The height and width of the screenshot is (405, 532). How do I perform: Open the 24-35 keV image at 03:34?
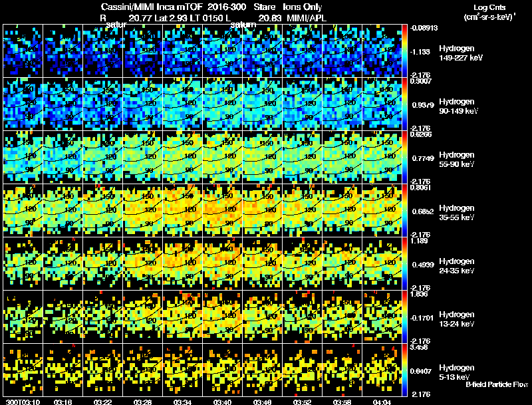point(182,263)
